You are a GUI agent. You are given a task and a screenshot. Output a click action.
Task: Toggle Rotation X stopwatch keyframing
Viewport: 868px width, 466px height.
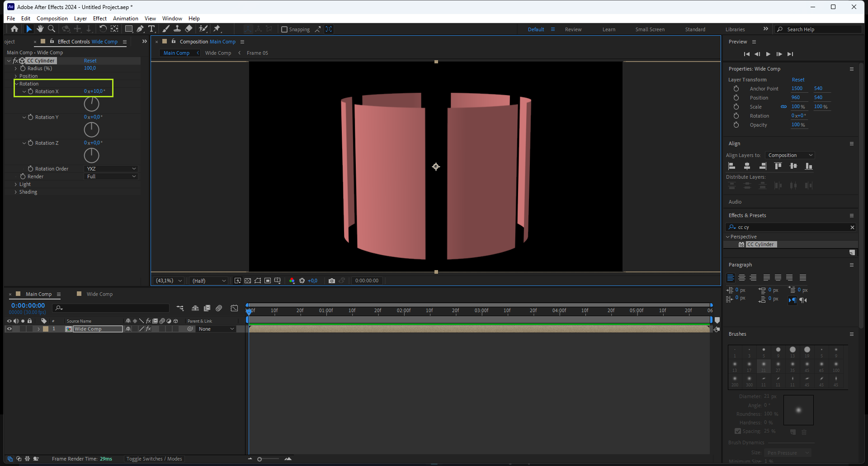[31, 91]
